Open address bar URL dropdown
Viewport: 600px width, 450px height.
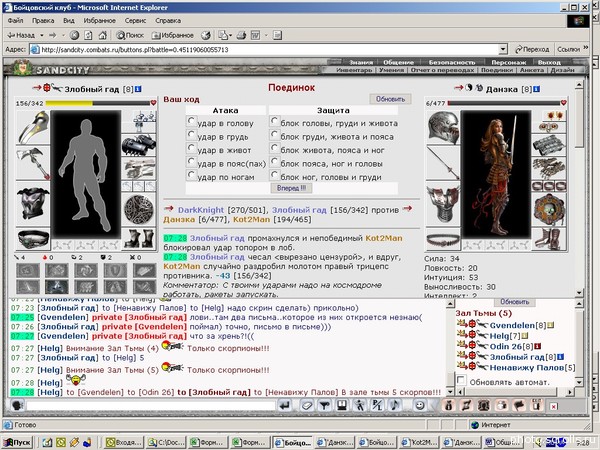503,49
